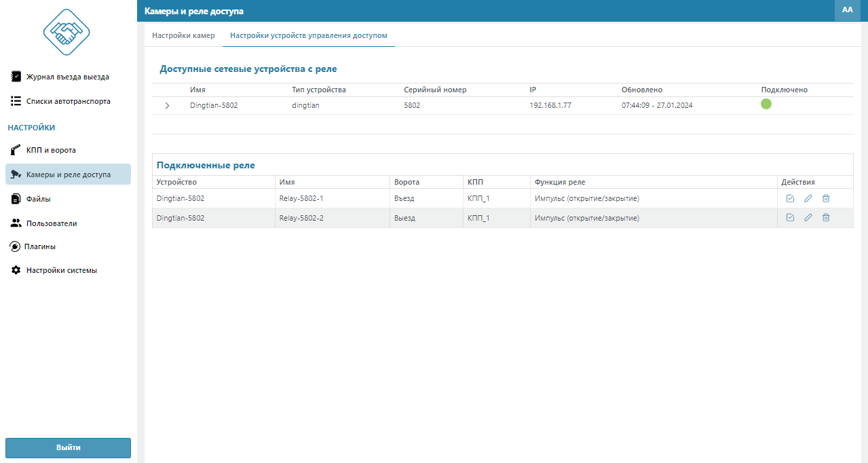The image size is (868, 463).
Task: Open the Журнал въезда выезда journal
Action: 67,77
